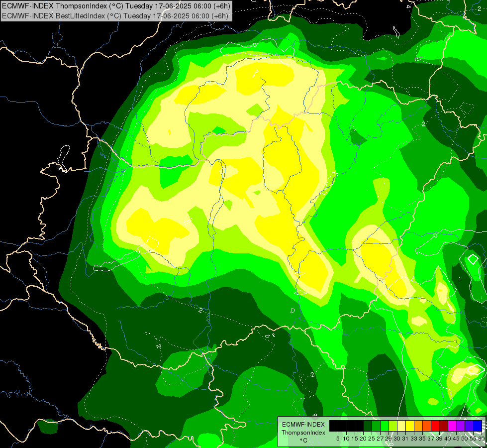487x448 pixels.
Task: Pick the pure yellow 31–33 legend swatch
Action: pos(410,426)
